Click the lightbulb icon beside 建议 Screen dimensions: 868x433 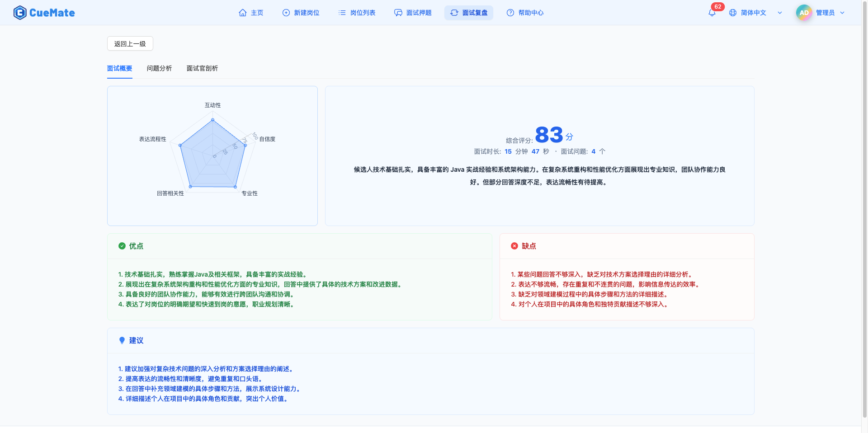click(x=121, y=340)
